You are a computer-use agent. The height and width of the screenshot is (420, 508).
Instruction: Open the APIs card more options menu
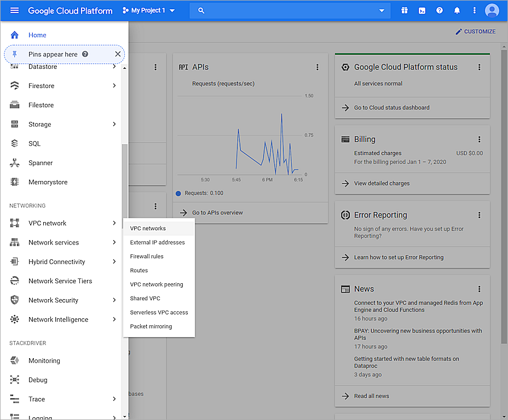317,67
